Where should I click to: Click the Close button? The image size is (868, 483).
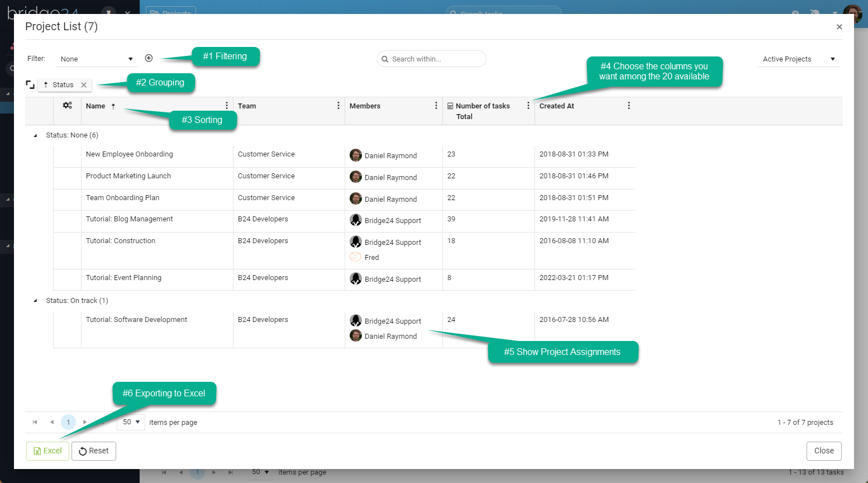824,451
